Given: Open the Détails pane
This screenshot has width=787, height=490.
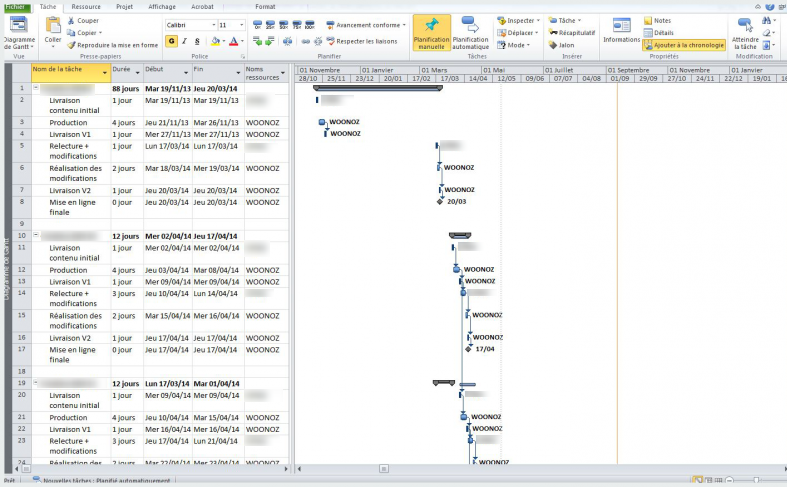Looking at the screenshot, I should coord(659,33).
